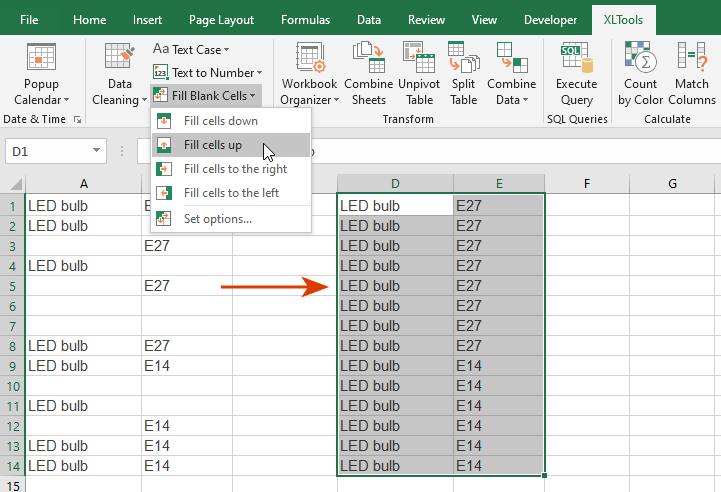Click the Fill cells down icon
The width and height of the screenshot is (721, 492).
point(164,121)
